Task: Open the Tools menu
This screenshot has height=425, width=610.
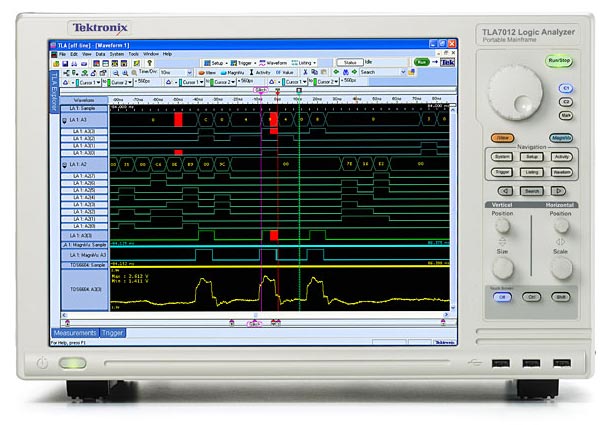Action: point(133,54)
